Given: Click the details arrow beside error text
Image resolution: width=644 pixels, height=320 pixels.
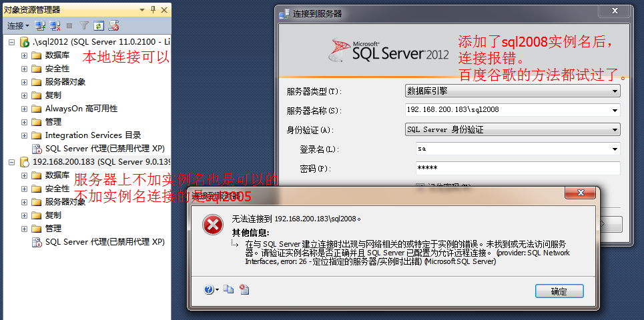Looking at the screenshot, I should [235, 243].
